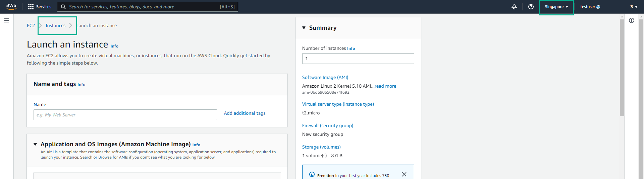Open Info link for Number of instances
This screenshot has width=644, height=179.
click(x=351, y=49)
